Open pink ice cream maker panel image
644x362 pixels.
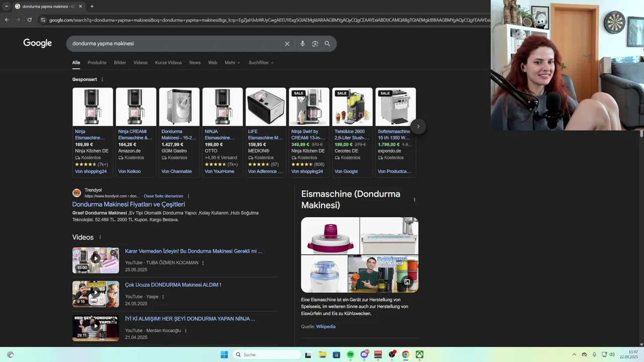pos(330,236)
